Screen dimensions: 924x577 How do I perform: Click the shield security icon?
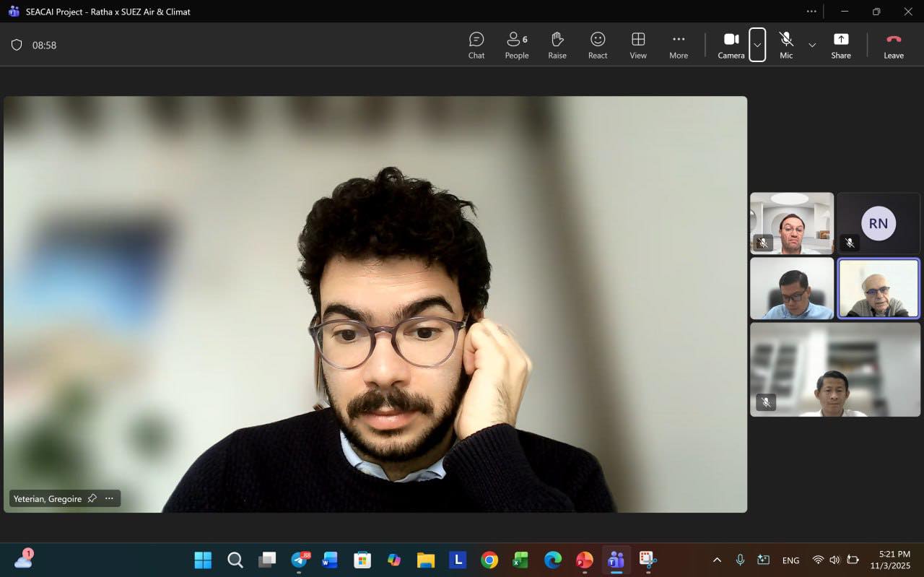[x=17, y=45]
